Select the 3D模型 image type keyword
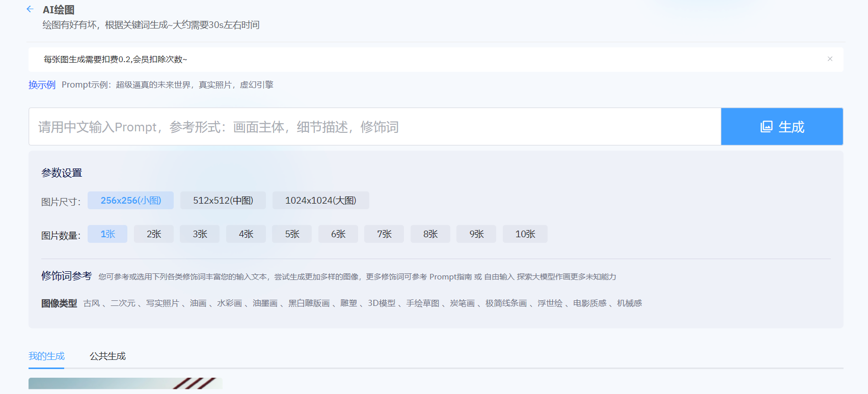 (382, 303)
